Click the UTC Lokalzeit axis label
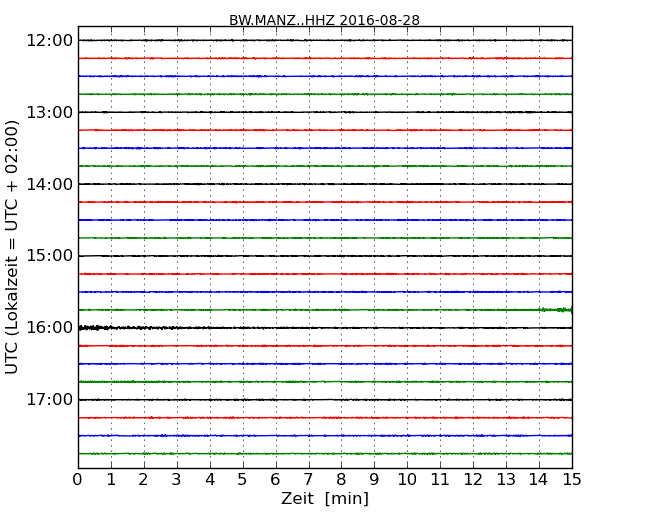 click(12, 247)
